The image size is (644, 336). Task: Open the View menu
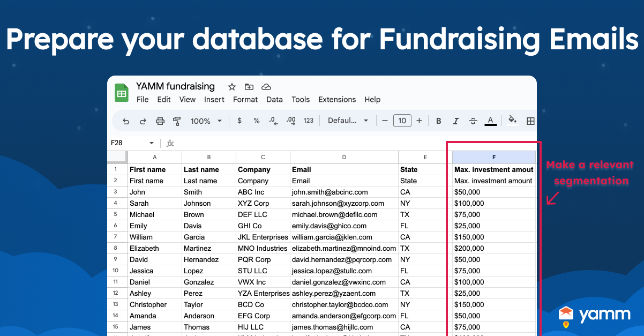(x=188, y=100)
